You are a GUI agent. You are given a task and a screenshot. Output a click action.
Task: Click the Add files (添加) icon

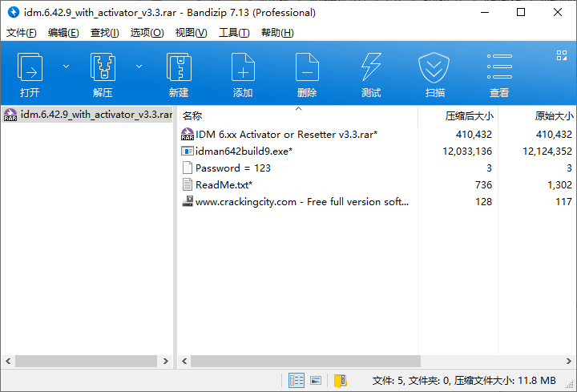pos(243,67)
